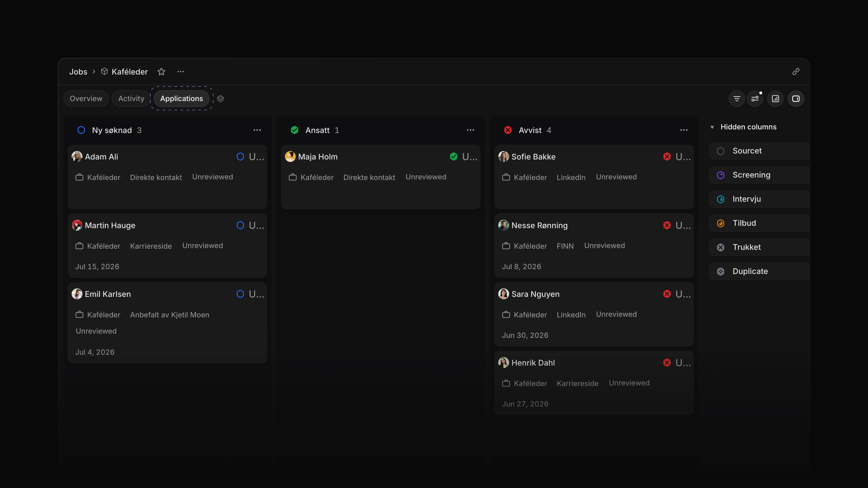Click Emil Karlsen's blue stage status icon
Viewport: 868px width, 488px height.
coord(240,294)
